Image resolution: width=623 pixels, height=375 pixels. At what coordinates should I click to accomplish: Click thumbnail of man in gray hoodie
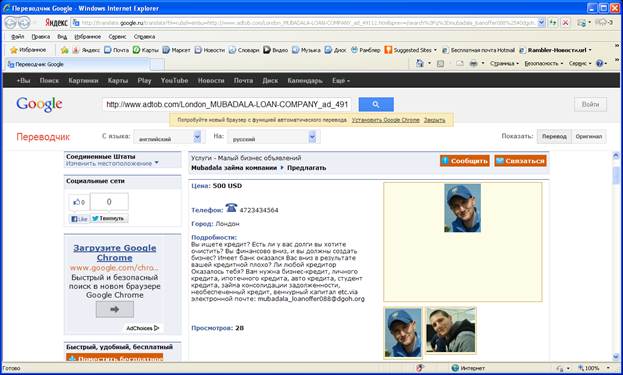tap(451, 330)
